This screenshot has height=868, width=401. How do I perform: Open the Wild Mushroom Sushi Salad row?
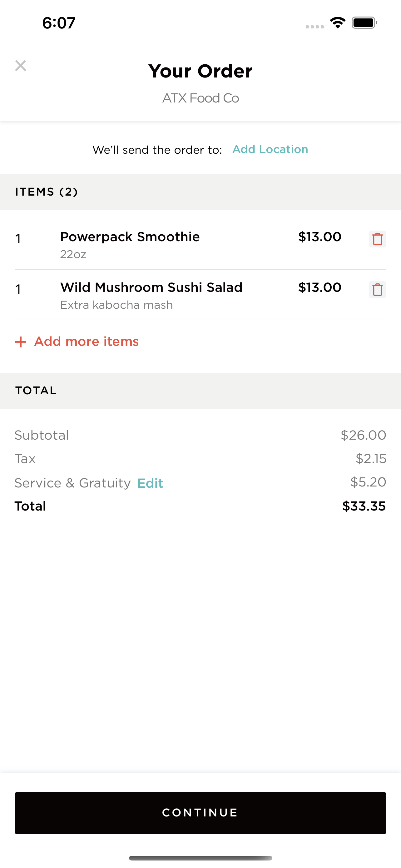(200, 295)
